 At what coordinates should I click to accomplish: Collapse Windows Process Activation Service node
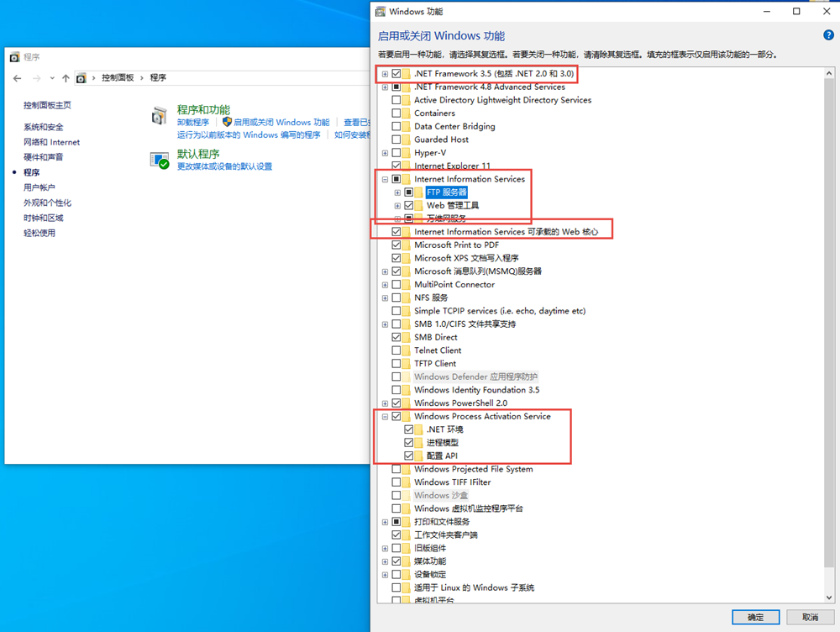tap(385, 417)
